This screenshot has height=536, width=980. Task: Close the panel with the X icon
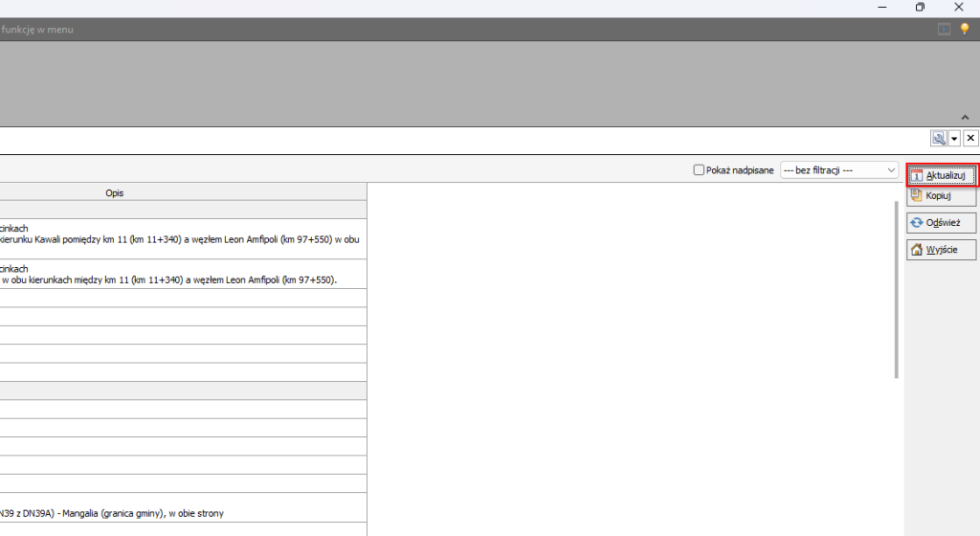click(x=970, y=139)
